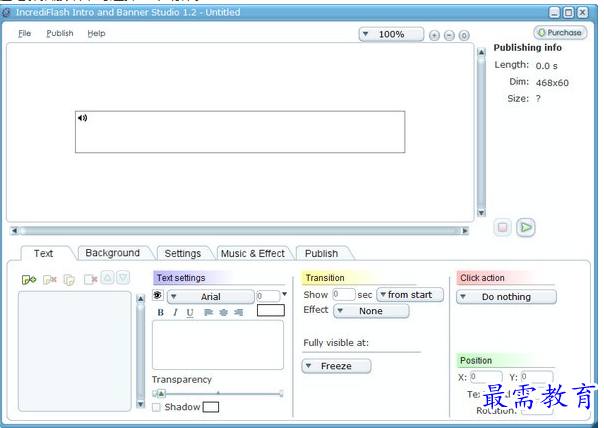Align text to the left
The height and width of the screenshot is (428, 604).
click(208, 312)
